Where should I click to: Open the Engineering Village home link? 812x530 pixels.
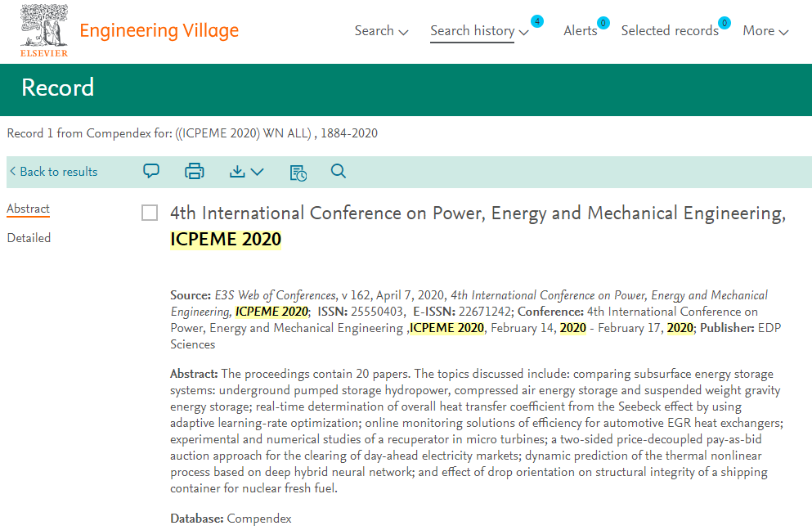tap(159, 30)
